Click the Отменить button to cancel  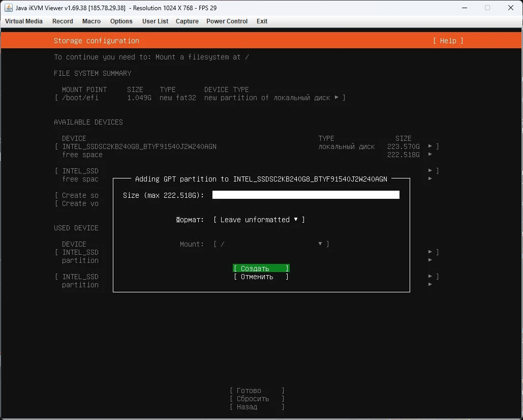(x=261, y=277)
